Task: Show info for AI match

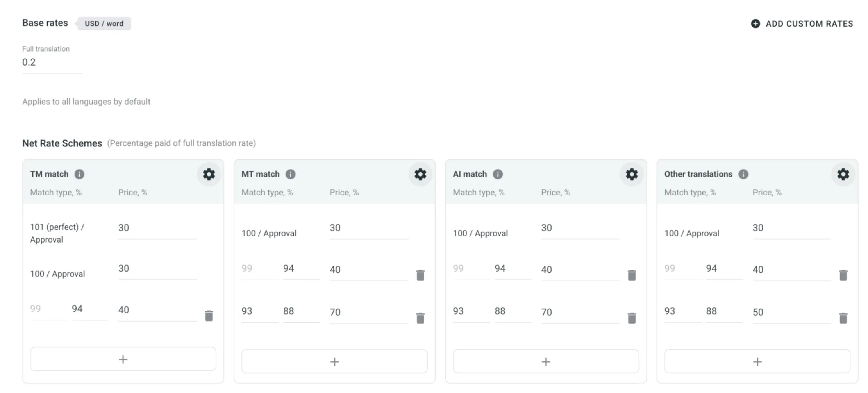Action: 498,174
